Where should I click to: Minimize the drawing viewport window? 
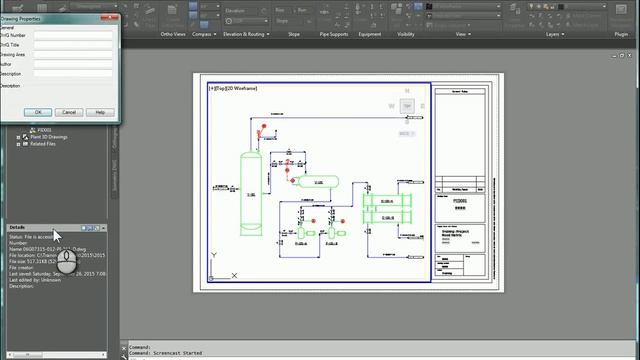[x=614, y=56]
